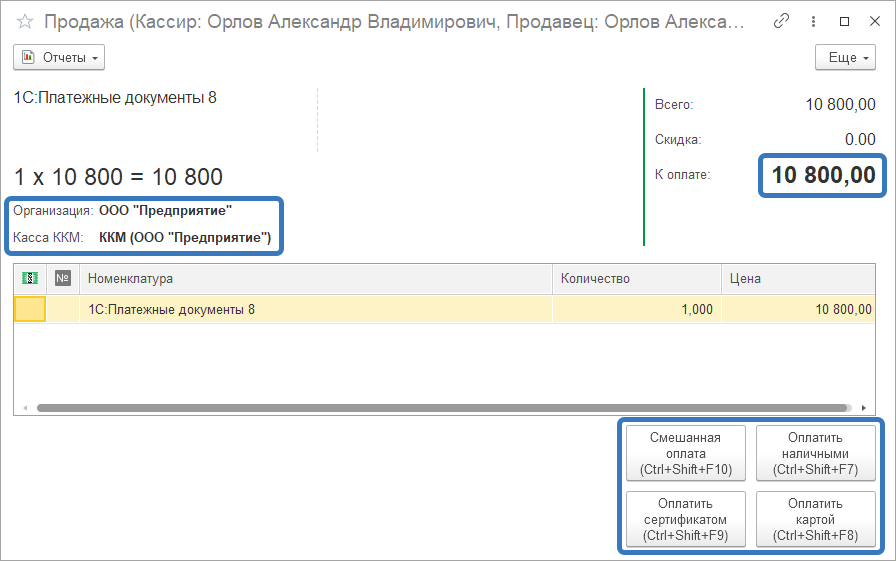Click the Всего value 10 800,00
The image size is (896, 561).
point(840,105)
